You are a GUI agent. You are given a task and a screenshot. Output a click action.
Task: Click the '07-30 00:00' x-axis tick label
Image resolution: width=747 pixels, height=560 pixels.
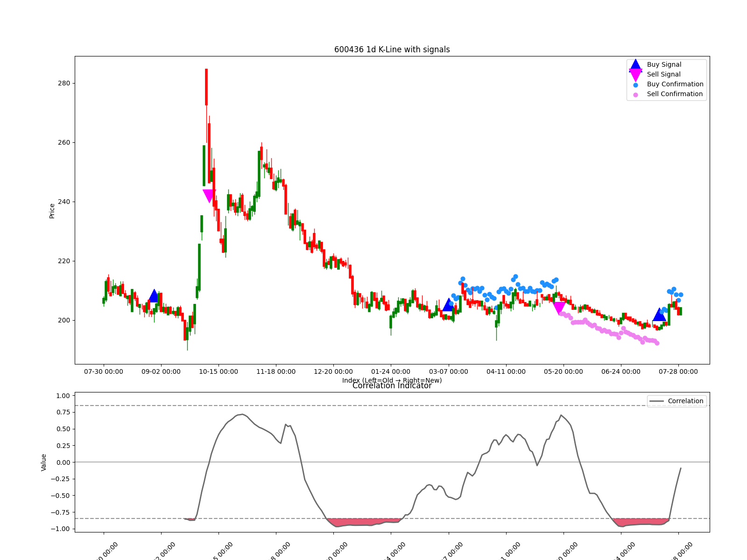tap(104, 371)
